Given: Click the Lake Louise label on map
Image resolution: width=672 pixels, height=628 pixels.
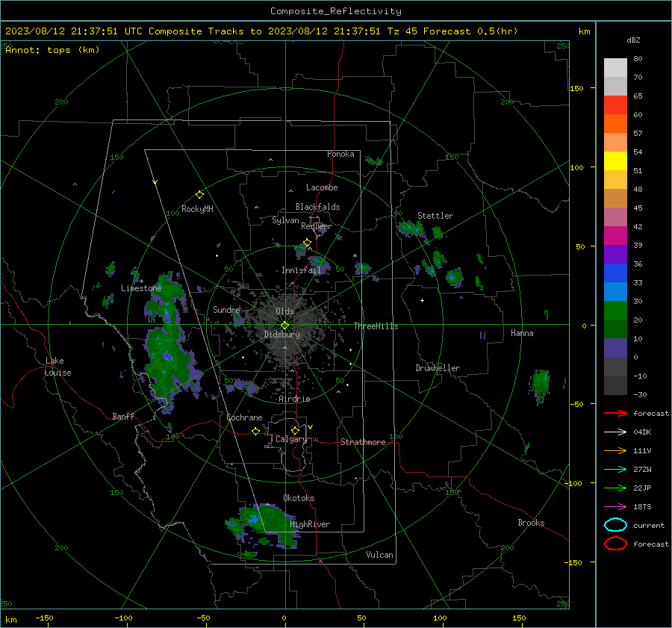Looking at the screenshot, I should coord(58,367).
